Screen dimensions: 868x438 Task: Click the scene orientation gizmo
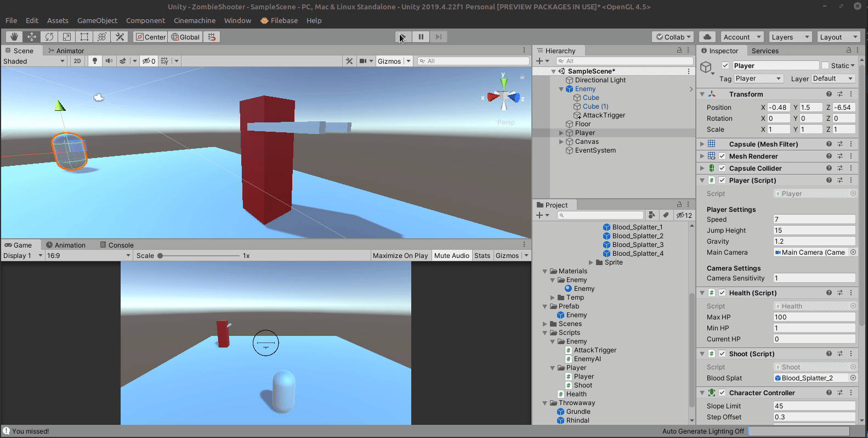pos(503,97)
